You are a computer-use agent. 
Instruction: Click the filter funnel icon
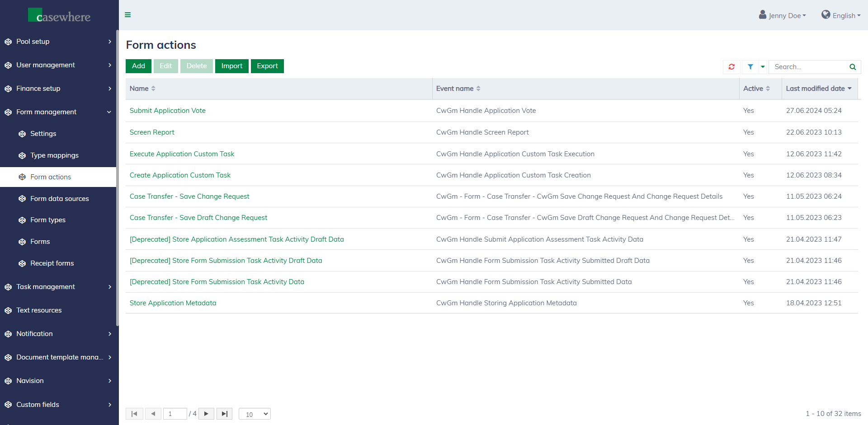click(750, 67)
